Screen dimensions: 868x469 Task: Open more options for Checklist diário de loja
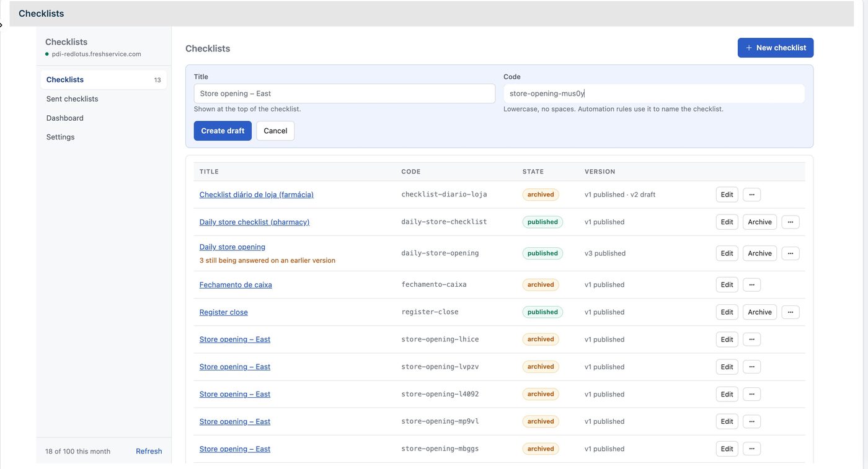(x=751, y=195)
